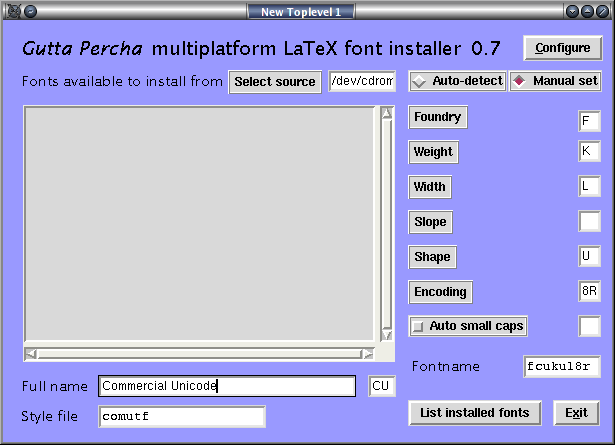This screenshot has width=615, height=445.
Task: Open the Slope options menu
Action: tap(430, 222)
